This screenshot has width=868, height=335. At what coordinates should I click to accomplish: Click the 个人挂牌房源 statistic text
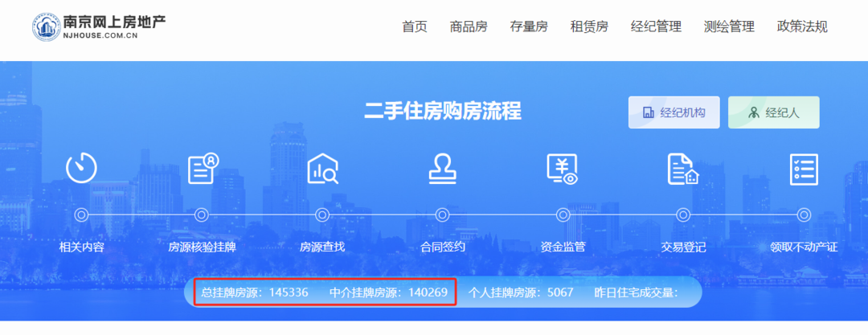click(520, 292)
